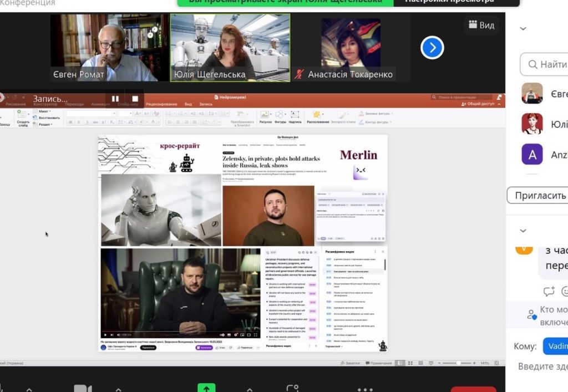Image resolution: width=568 pixels, height=392 pixels.
Task: Pause the Zoom recording
Action: [x=115, y=99]
